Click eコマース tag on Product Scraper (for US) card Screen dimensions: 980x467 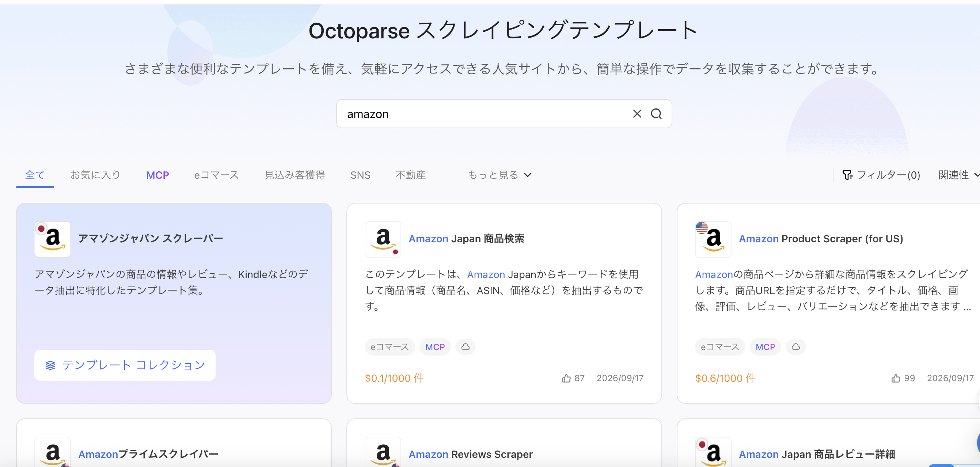point(719,347)
